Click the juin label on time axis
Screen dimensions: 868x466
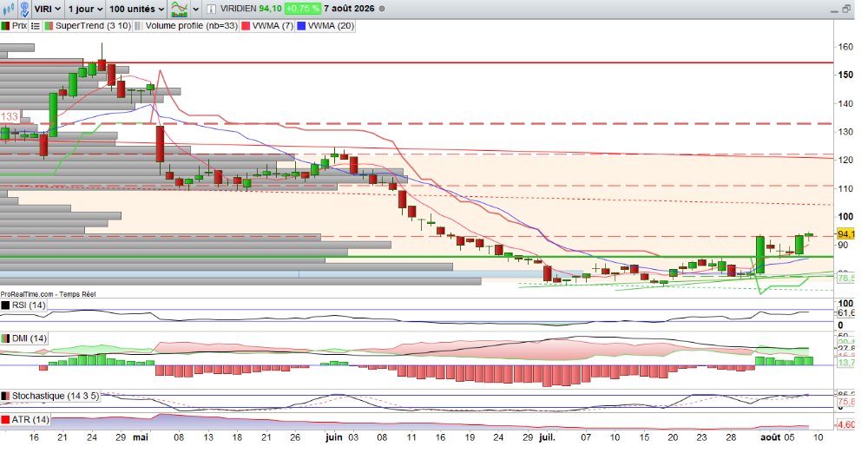pyautogui.click(x=334, y=437)
